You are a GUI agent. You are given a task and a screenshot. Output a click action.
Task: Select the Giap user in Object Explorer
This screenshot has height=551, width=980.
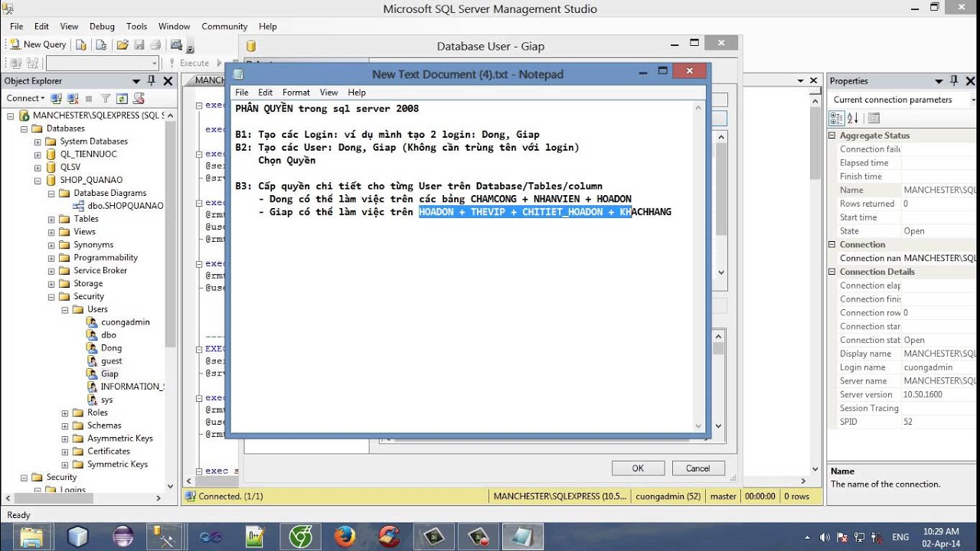109,373
